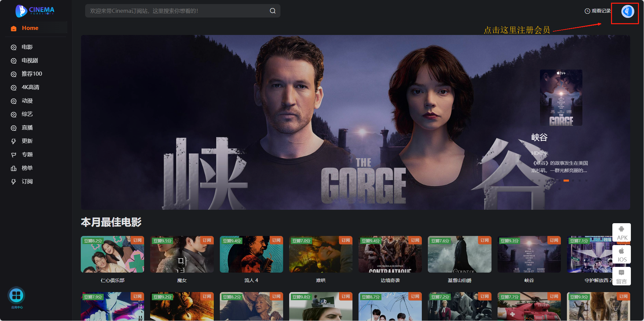644x321 pixels.
Task: Subscribe via 订阅 tag on 仁心俱乐部
Action: pos(137,240)
